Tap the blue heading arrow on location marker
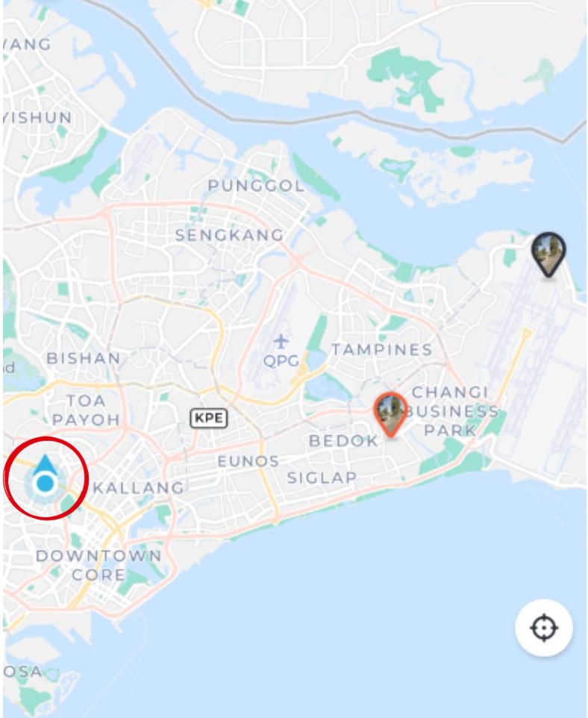This screenshot has width=588, height=718. click(45, 463)
